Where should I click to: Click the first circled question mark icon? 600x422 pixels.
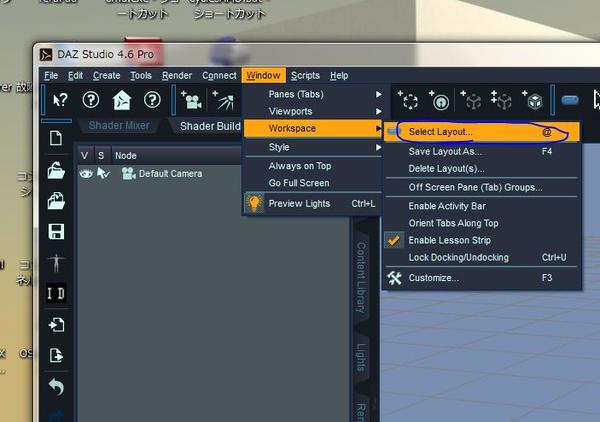91,100
